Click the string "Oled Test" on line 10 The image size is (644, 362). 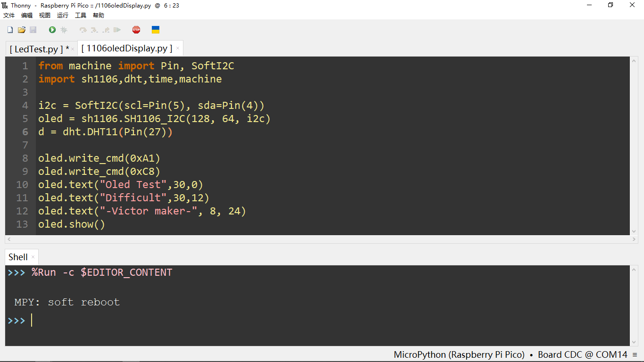tap(133, 185)
